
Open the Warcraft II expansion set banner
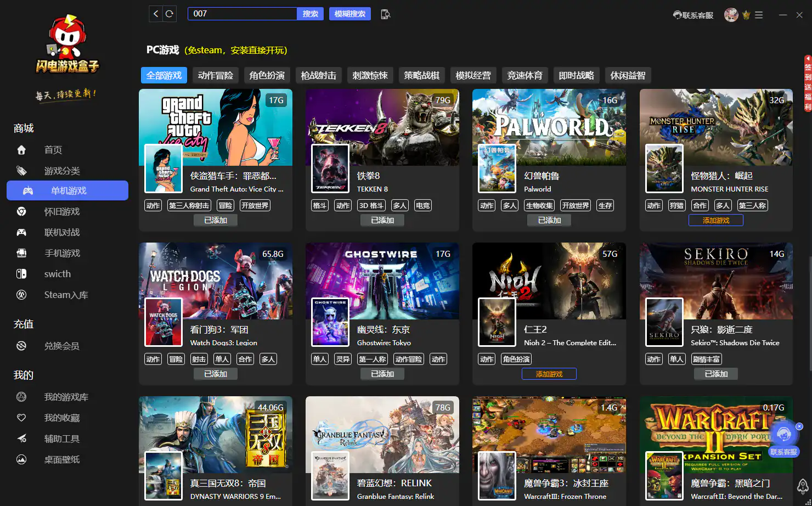click(x=716, y=435)
